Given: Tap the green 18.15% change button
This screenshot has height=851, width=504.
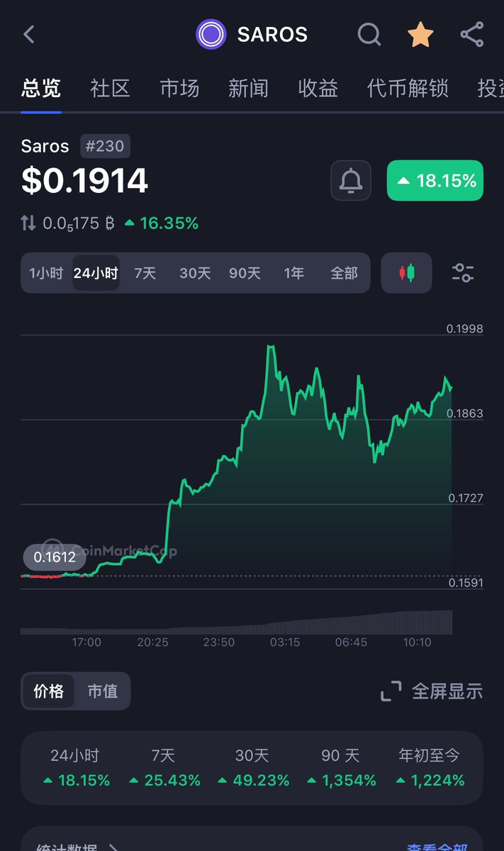Looking at the screenshot, I should [x=435, y=181].
